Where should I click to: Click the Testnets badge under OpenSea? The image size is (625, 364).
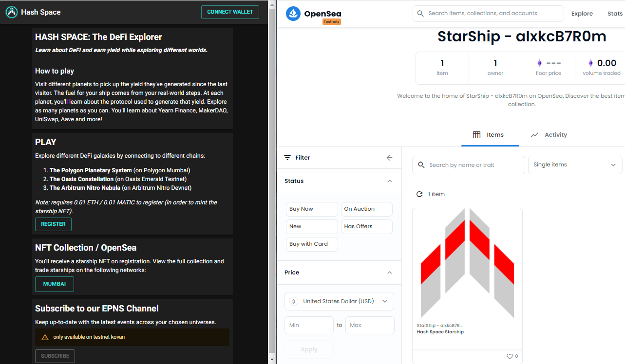pos(331,22)
